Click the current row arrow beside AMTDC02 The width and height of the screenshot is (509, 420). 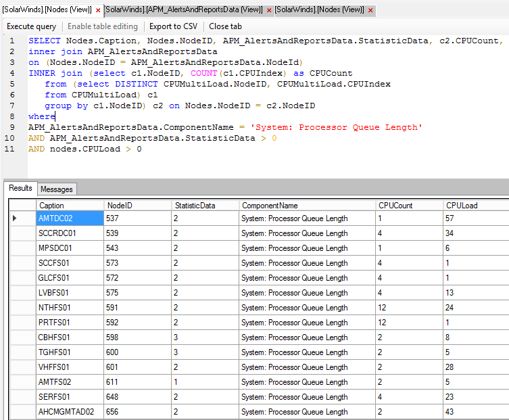[16, 218]
